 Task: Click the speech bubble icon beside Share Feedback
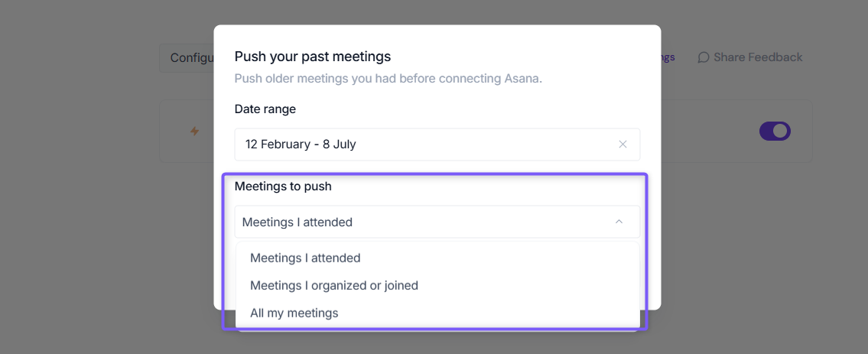(704, 57)
